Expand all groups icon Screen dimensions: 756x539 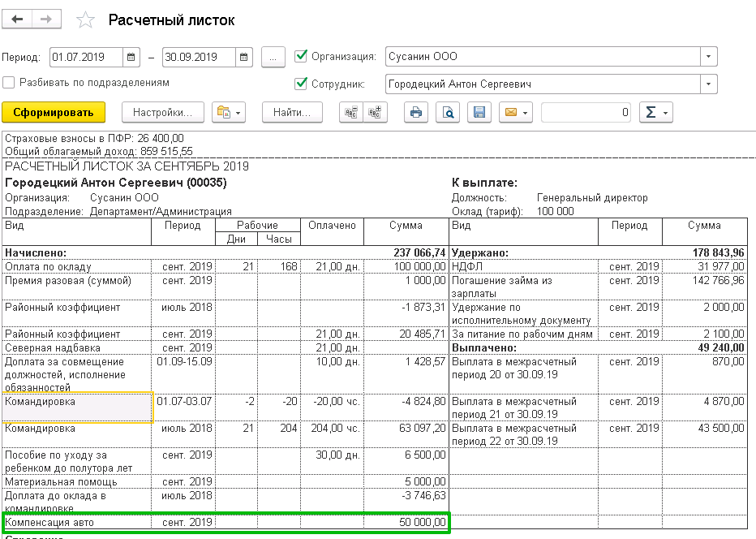[x=375, y=113]
